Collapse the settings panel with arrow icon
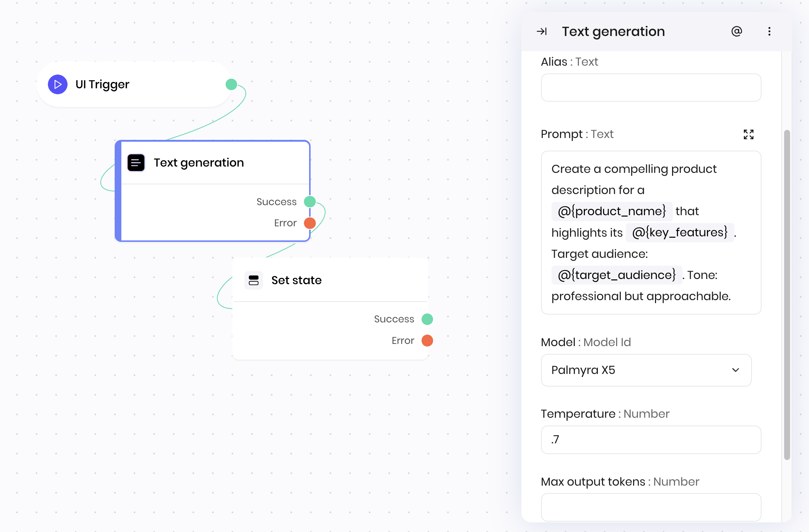809x532 pixels. tap(542, 32)
